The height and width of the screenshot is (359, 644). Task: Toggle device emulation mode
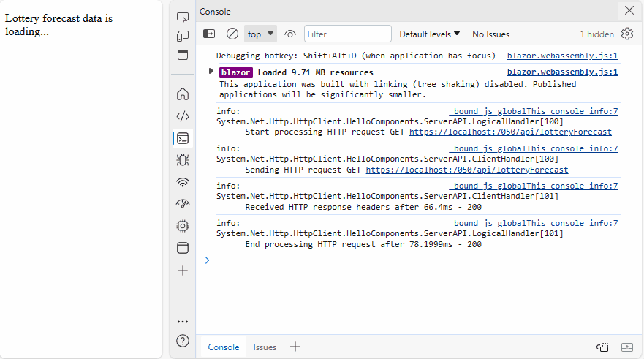pos(183,36)
